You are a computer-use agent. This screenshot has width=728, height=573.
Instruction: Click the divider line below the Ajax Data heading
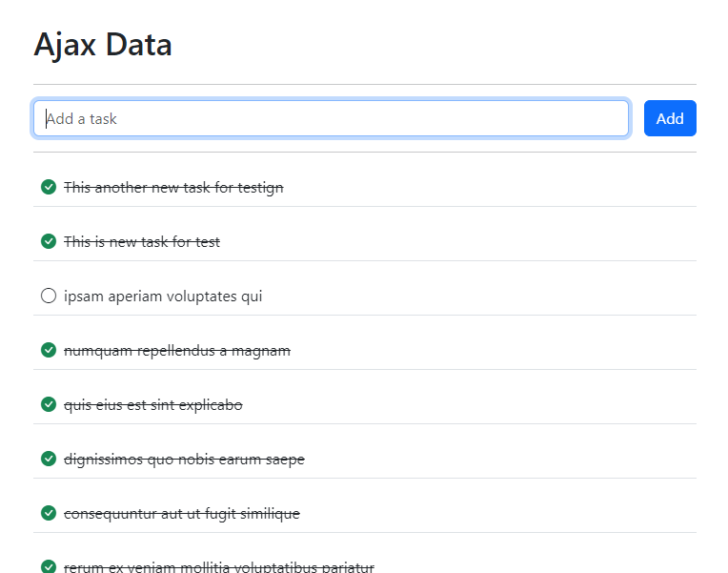point(365,84)
